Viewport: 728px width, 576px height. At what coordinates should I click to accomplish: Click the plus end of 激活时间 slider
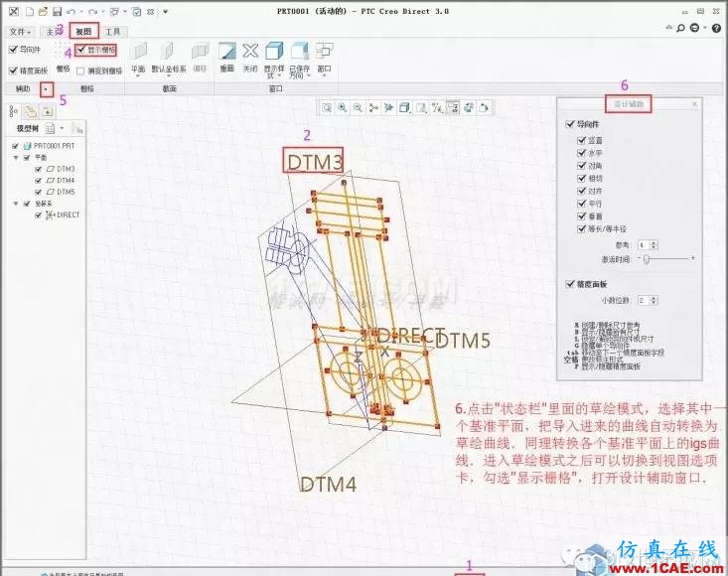pyautogui.click(x=693, y=258)
